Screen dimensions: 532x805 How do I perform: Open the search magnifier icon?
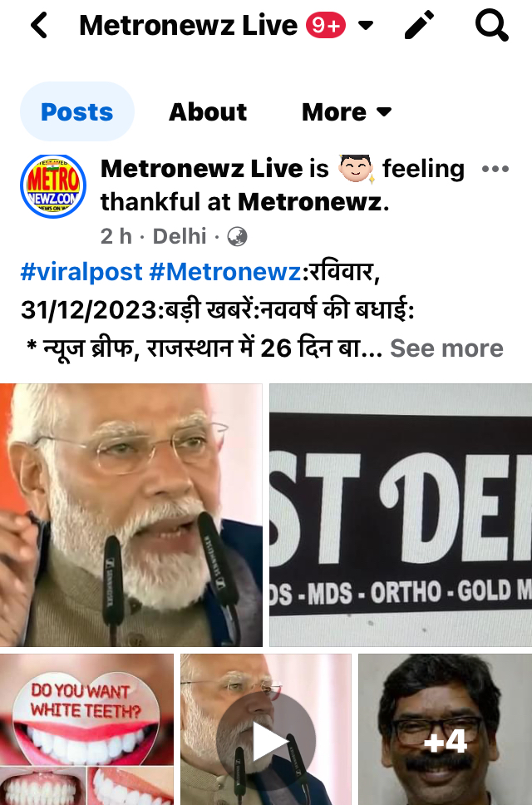click(x=491, y=25)
